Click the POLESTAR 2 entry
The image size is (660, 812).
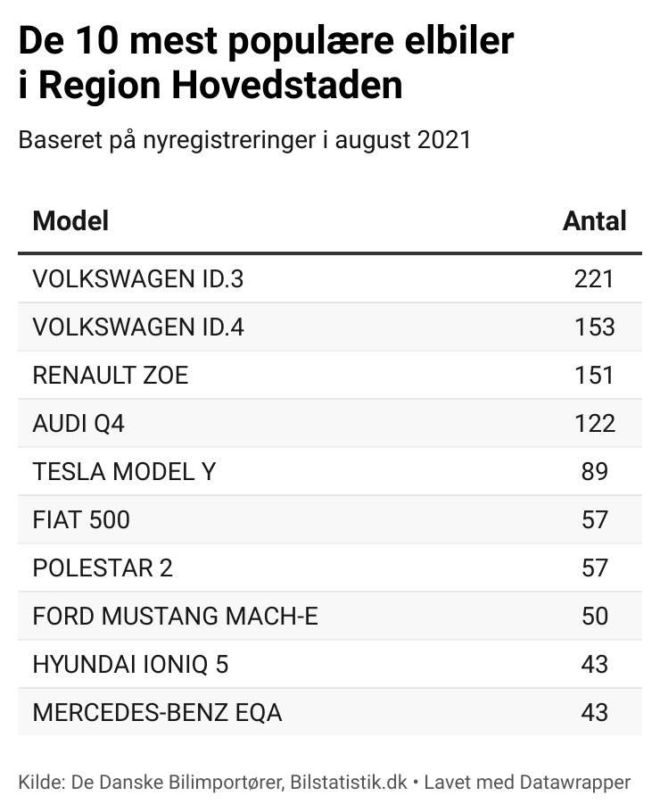point(103,568)
